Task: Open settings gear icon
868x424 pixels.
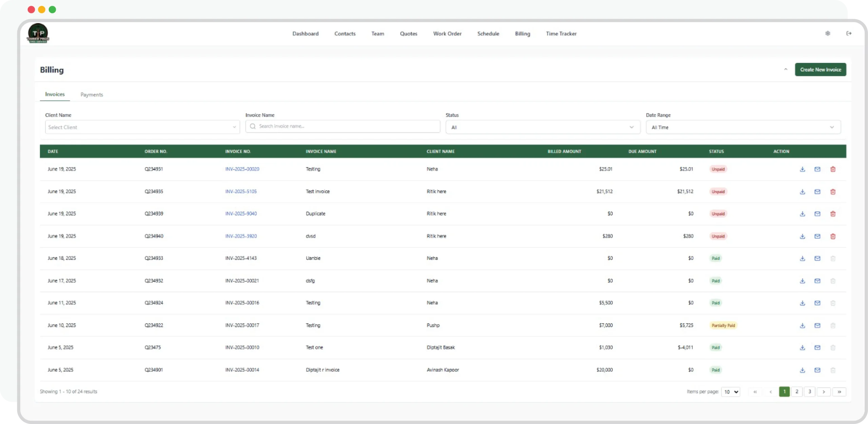Action: 828,33
